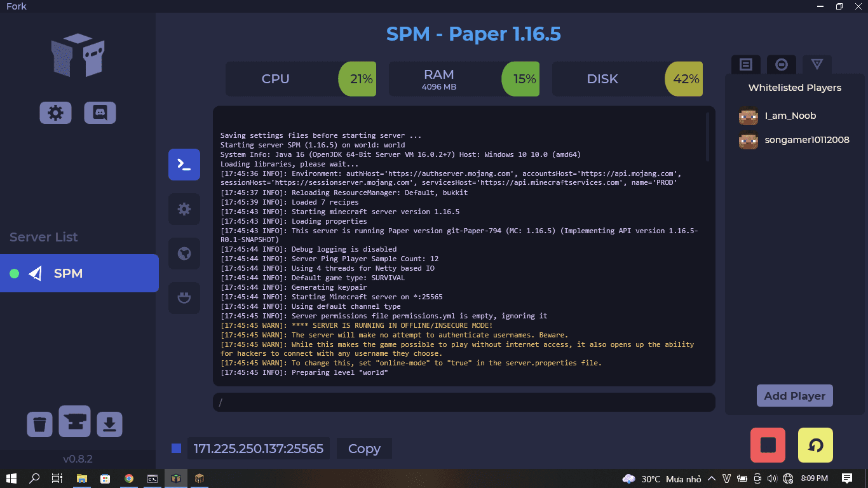868x488 pixels.
Task: Restart server with yellow reload button
Action: [815, 445]
